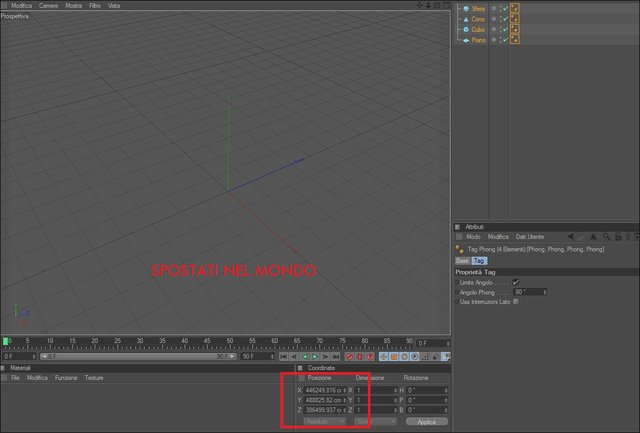
Task: Select the Sfera object in the object manager
Action: [x=478, y=9]
